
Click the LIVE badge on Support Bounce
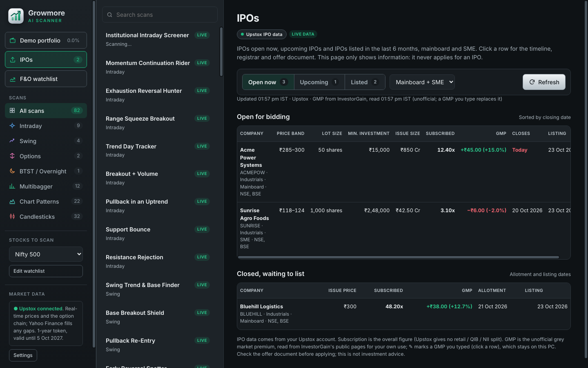point(202,229)
